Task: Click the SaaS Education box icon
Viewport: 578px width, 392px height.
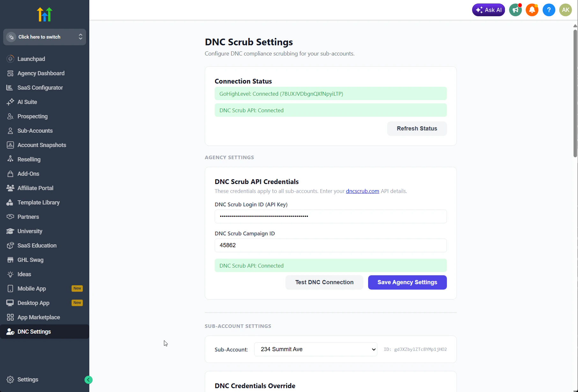Action: (x=10, y=245)
